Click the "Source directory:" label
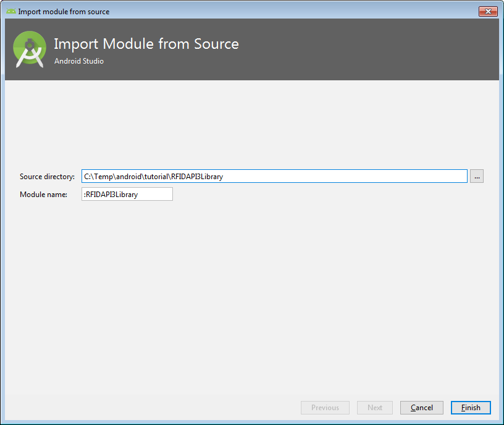This screenshot has width=504, height=425. click(x=47, y=177)
